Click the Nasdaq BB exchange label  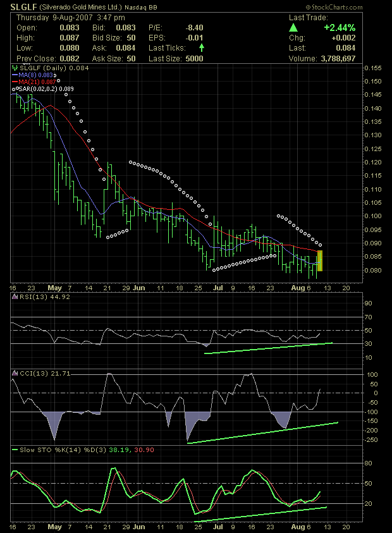(141, 8)
